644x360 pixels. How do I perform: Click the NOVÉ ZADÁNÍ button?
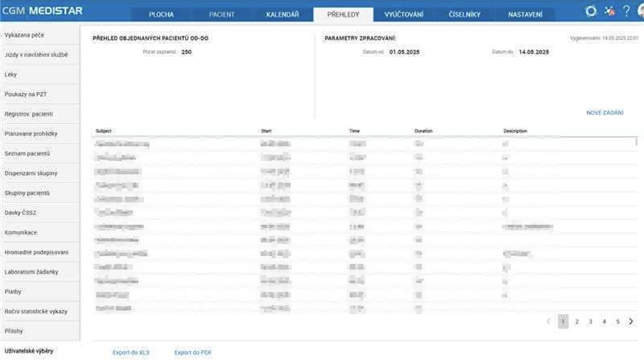click(605, 113)
